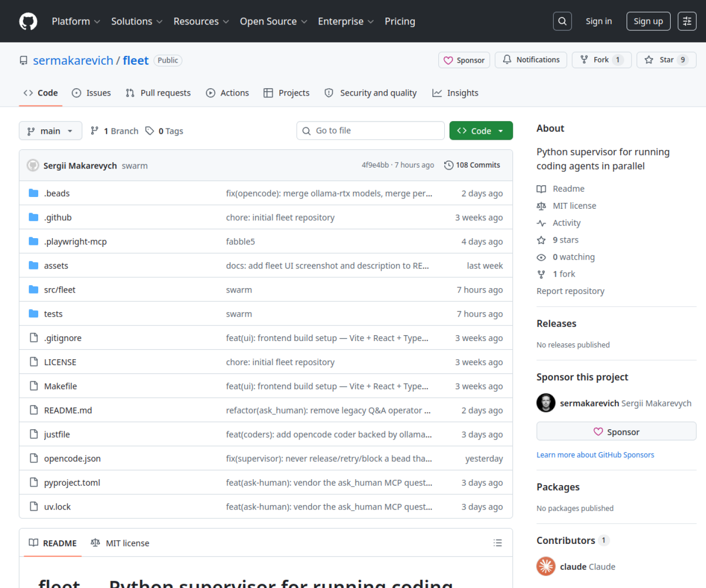The width and height of the screenshot is (706, 588).
Task: Open the justfile file
Action: [x=57, y=434]
